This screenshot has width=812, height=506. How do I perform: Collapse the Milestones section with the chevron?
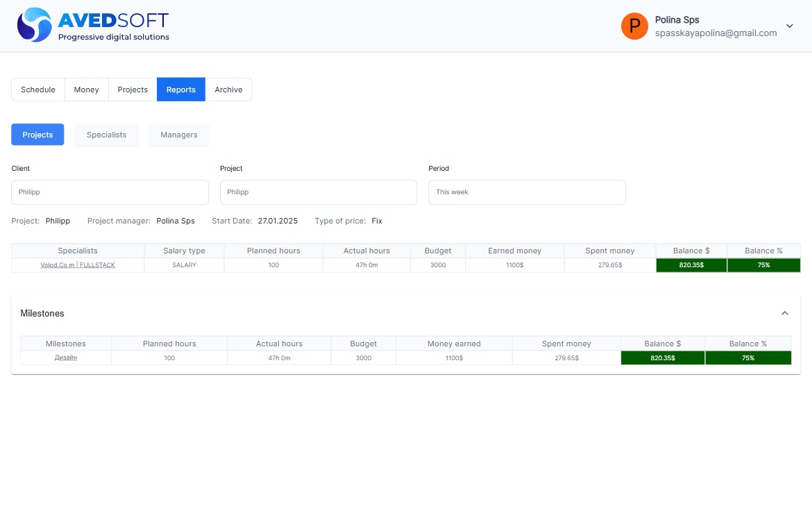click(785, 313)
